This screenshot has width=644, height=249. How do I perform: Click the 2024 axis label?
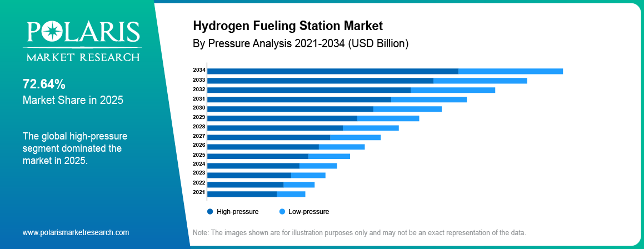point(199,164)
